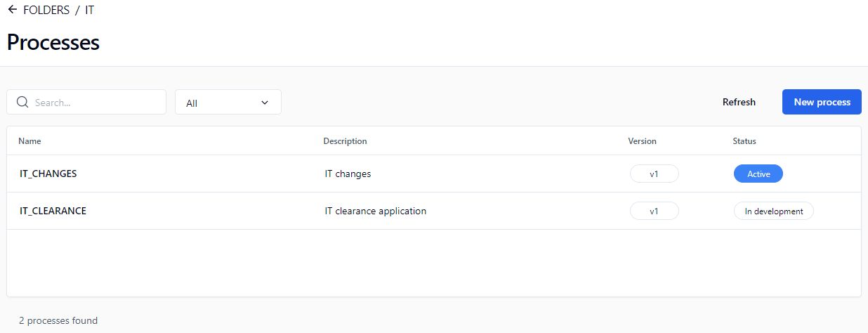Type in the Search input field
This screenshot has height=333, width=868.
[97, 103]
